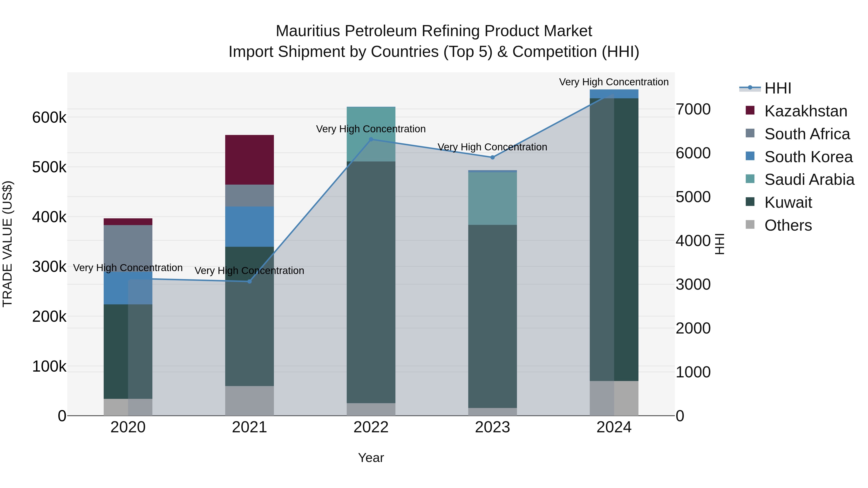Click the TRADE VALUE (US$) axis title
868x488 pixels.
(x=7, y=244)
